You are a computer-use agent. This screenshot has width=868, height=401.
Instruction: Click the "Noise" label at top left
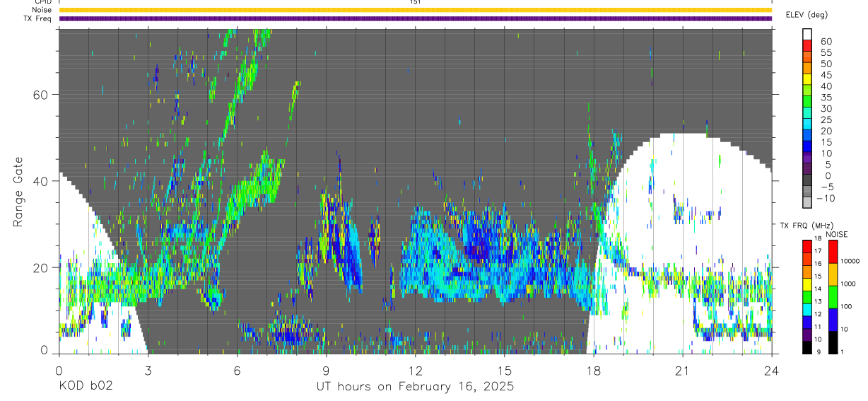[42, 10]
